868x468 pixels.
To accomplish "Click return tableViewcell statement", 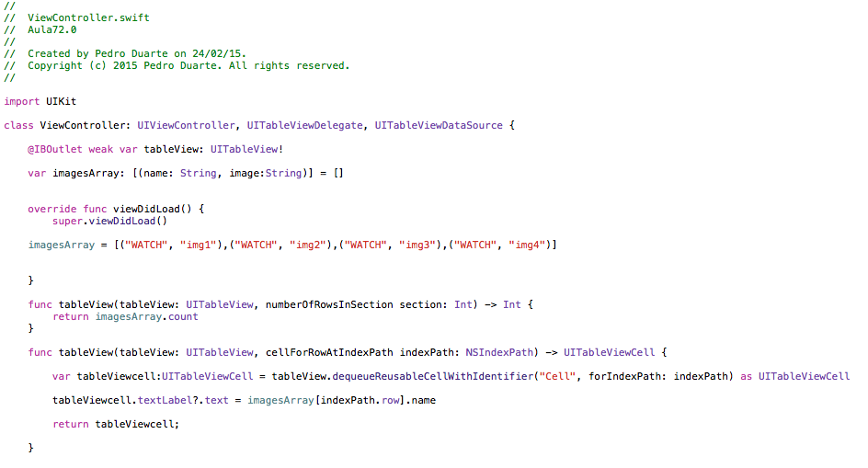I will tap(116, 424).
